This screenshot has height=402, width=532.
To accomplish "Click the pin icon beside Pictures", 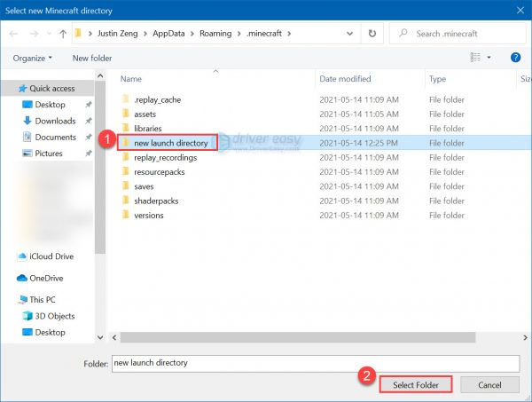I will [88, 154].
